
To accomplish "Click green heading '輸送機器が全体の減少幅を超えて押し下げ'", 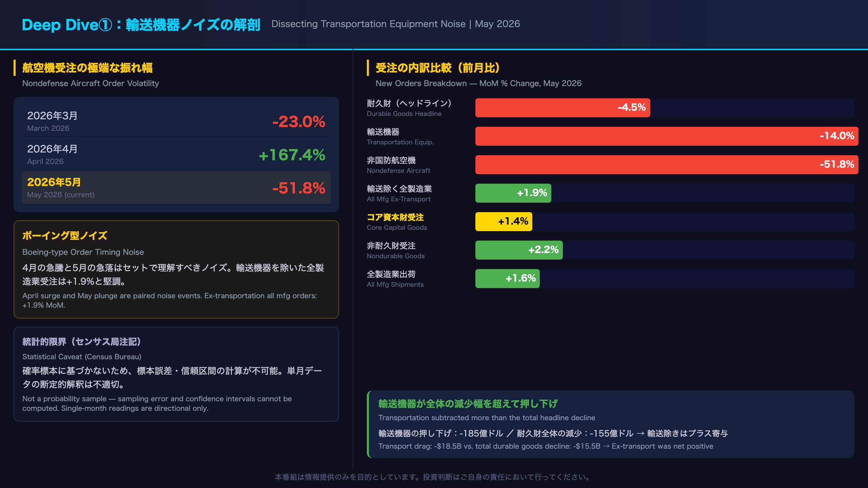I will 468,404.
